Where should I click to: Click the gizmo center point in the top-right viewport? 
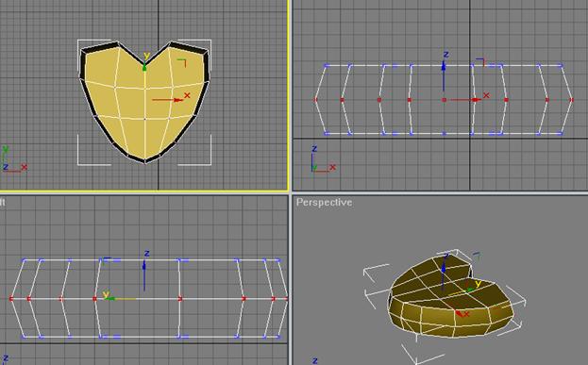coord(444,100)
